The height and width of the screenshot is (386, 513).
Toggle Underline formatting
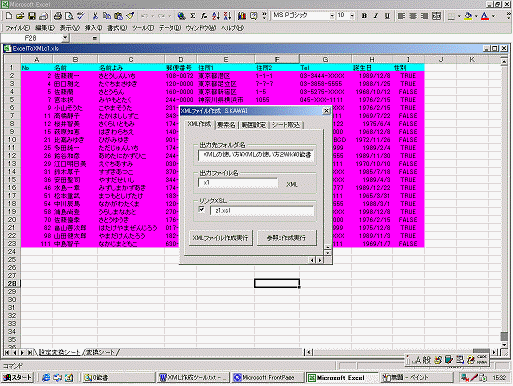(x=387, y=16)
